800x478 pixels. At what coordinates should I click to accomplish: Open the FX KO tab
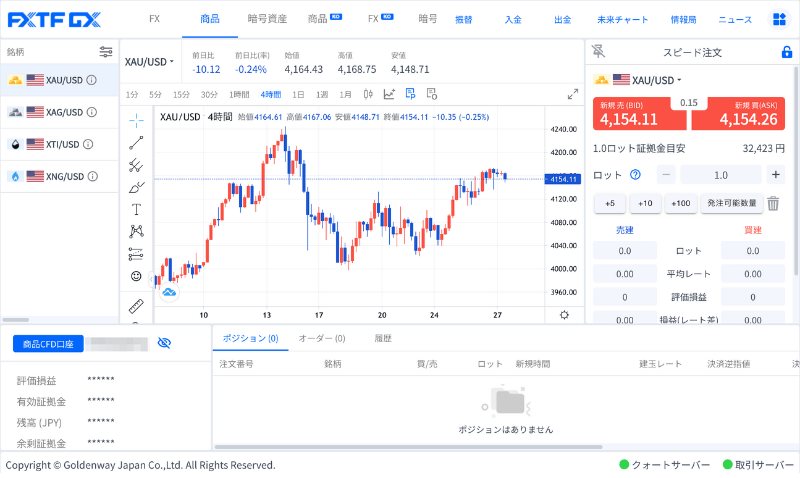click(381, 19)
